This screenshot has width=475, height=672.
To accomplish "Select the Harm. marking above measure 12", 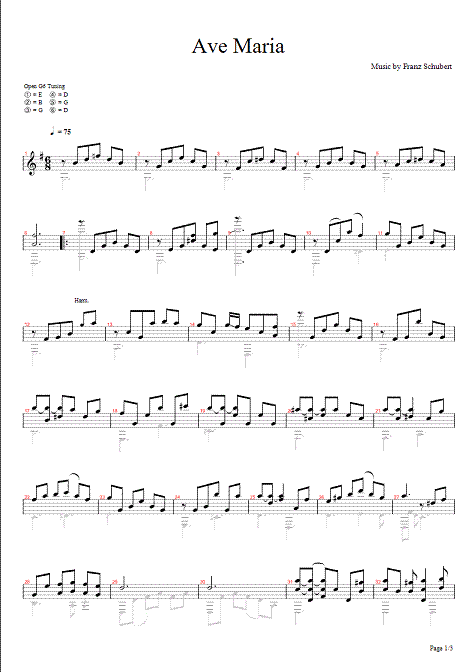I will pyautogui.click(x=81, y=301).
